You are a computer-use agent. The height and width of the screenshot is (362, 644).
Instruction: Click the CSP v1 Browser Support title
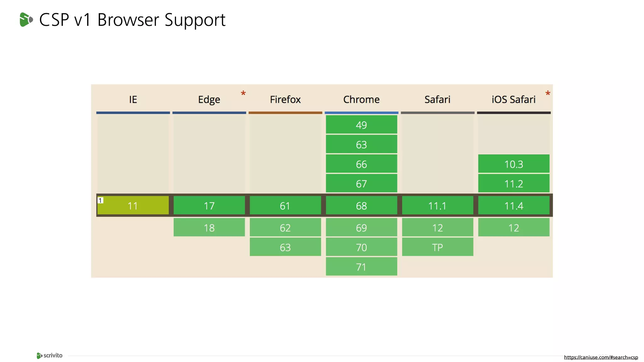tap(132, 20)
